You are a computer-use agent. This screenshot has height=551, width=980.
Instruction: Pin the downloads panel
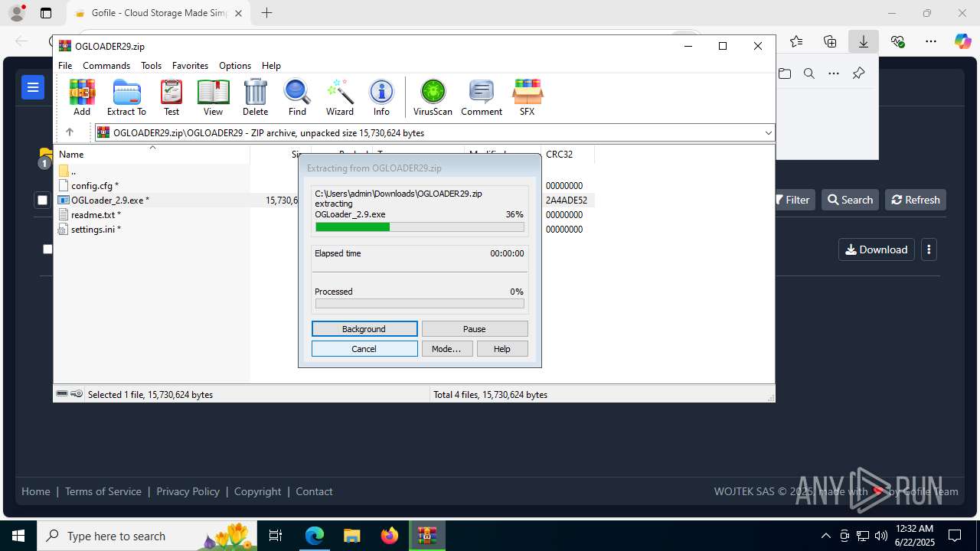click(x=858, y=73)
